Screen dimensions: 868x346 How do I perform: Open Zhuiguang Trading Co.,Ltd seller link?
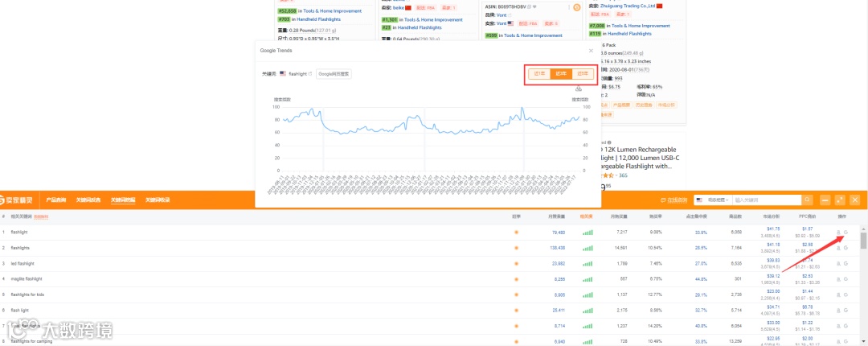628,6
